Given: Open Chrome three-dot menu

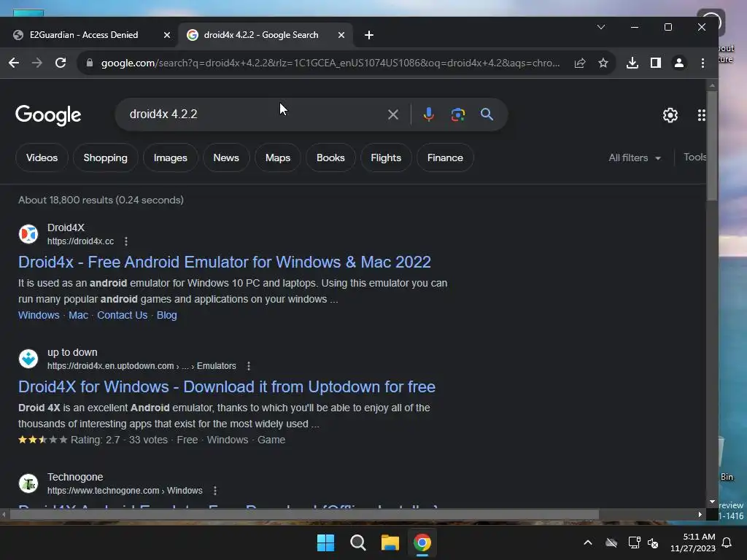Looking at the screenshot, I should (x=703, y=63).
